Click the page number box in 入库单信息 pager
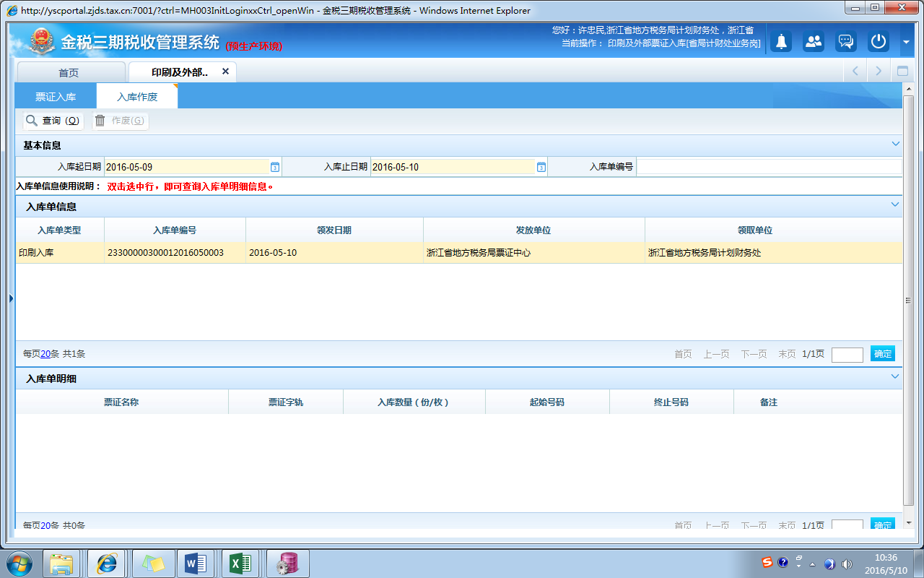Screen dimensions: 924x578 tap(847, 355)
